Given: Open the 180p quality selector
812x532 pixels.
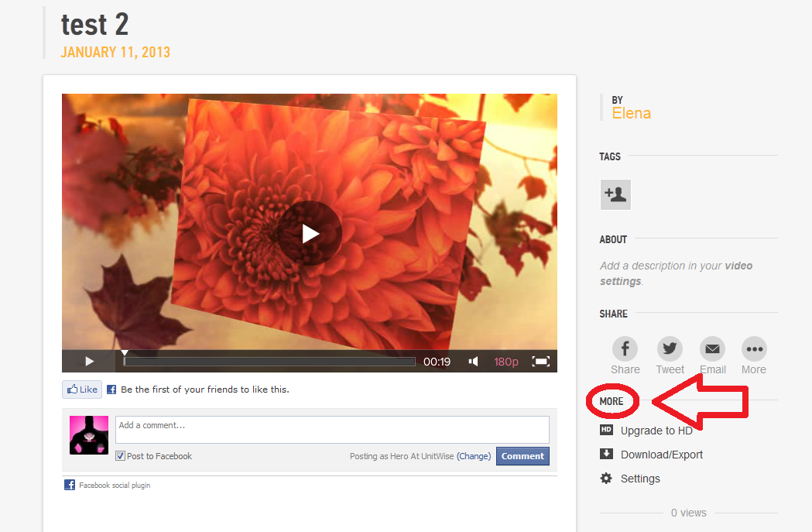Looking at the screenshot, I should tap(506, 361).
